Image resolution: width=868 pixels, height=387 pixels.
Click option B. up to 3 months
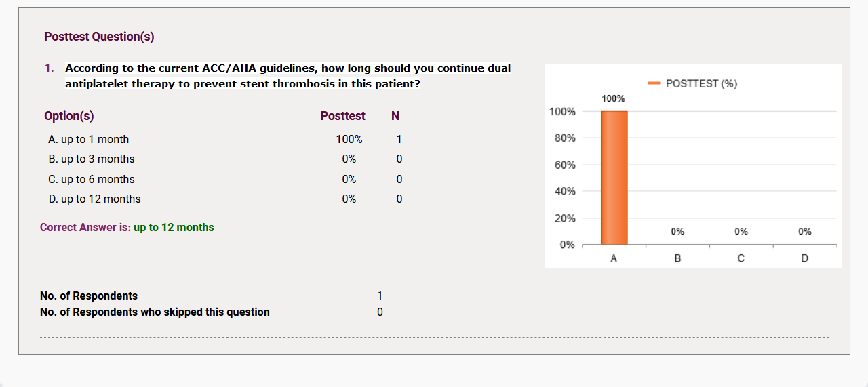(x=92, y=159)
